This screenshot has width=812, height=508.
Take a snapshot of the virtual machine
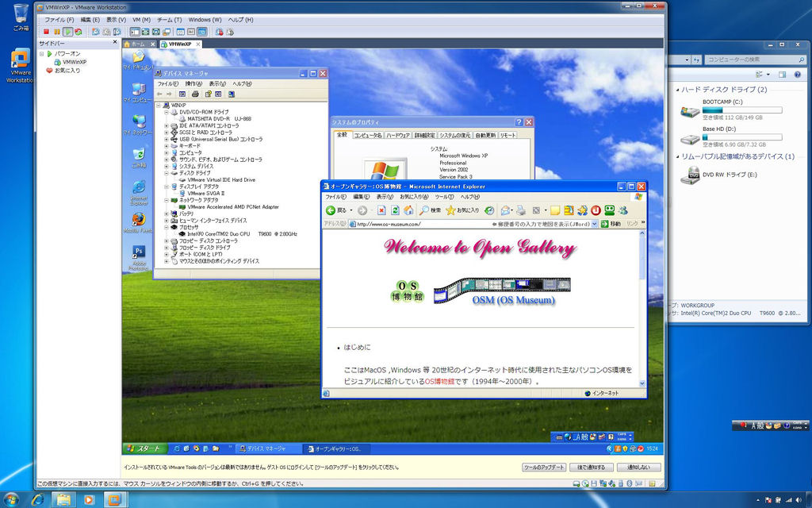(x=96, y=32)
